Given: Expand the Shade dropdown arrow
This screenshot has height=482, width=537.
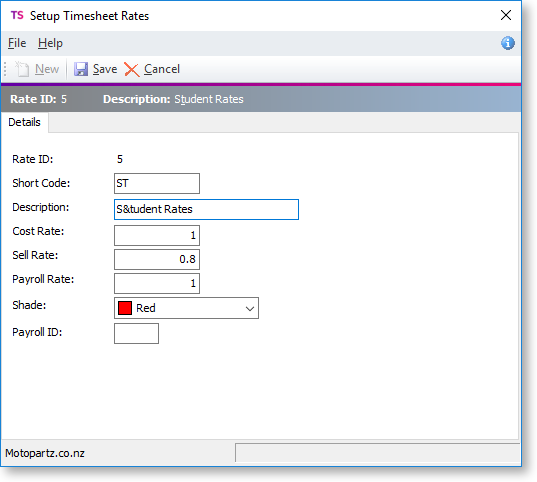Looking at the screenshot, I should click(x=250, y=308).
